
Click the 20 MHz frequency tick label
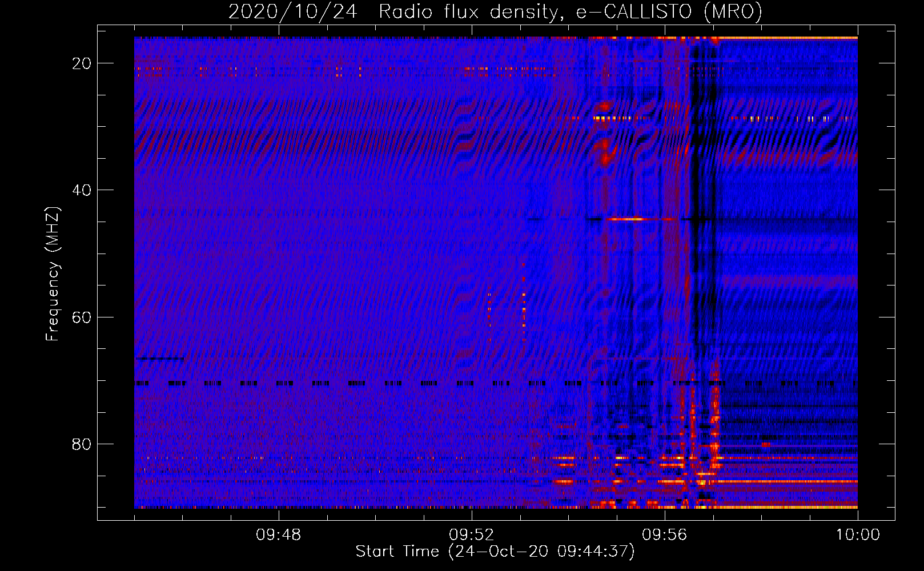(82, 63)
